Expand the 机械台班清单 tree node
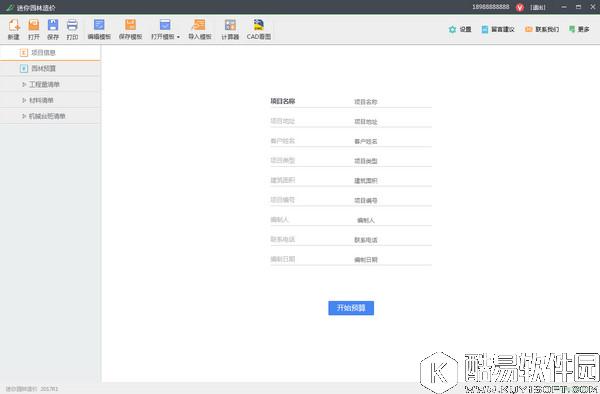Viewport: 600px width, 394px height. 24,116
